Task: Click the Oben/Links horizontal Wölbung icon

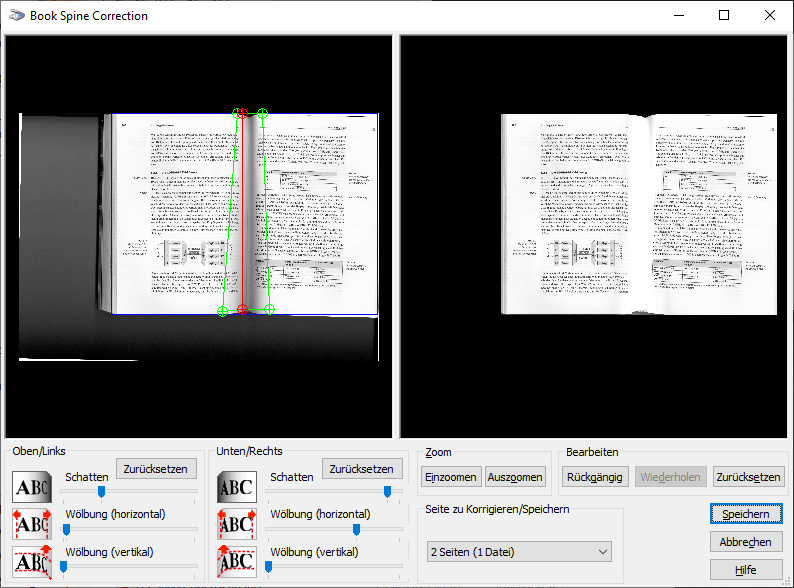Action: pyautogui.click(x=31, y=525)
